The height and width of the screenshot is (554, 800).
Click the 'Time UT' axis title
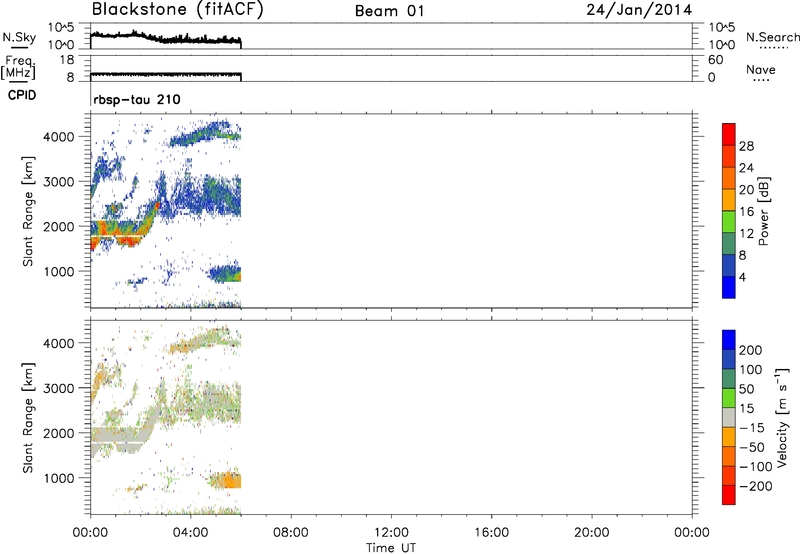[391, 548]
